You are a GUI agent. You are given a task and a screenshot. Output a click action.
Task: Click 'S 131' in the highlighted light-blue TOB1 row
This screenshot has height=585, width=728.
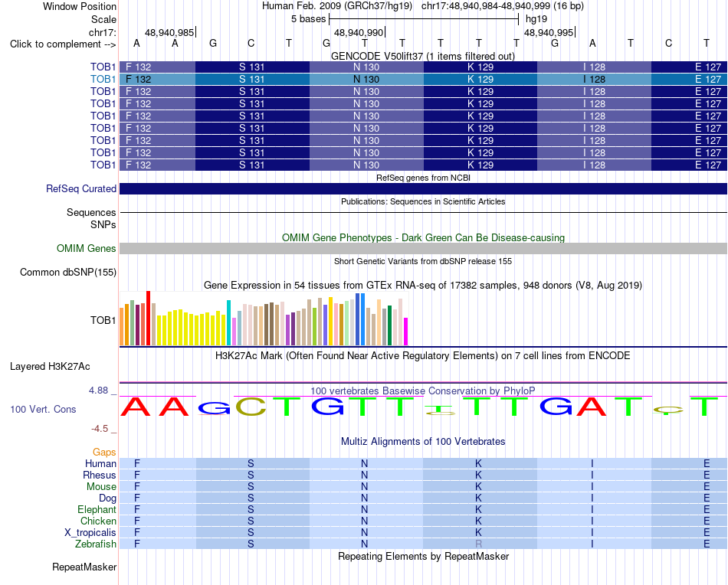(x=251, y=80)
